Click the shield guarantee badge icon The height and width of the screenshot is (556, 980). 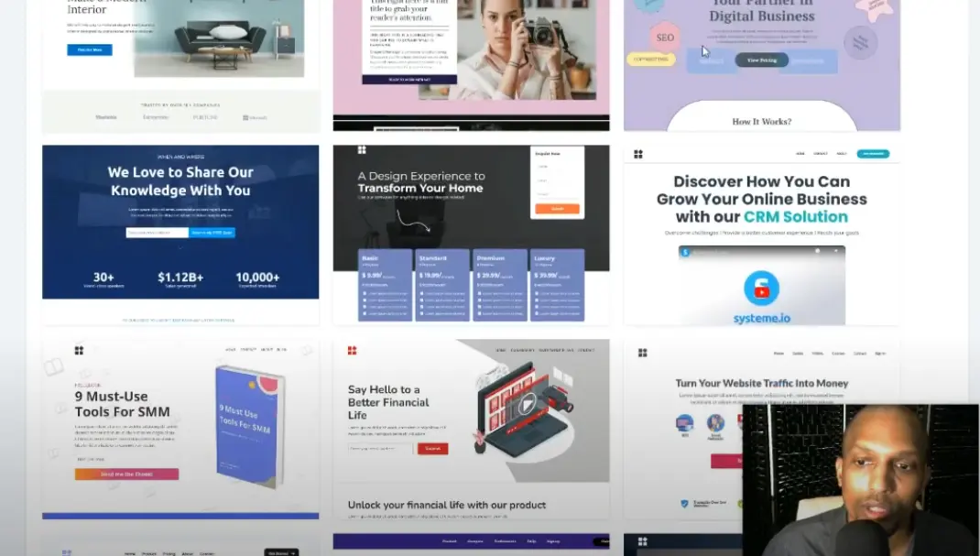tap(684, 503)
